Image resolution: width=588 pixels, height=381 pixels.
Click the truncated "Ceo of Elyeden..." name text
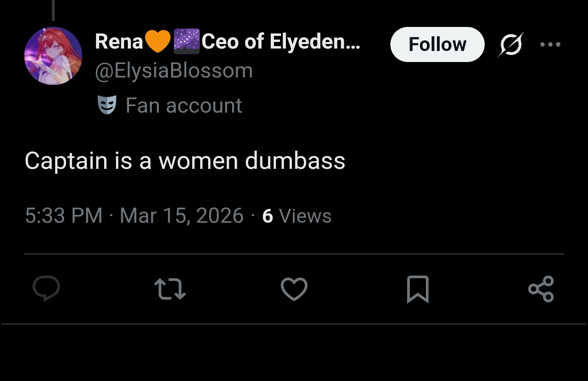[281, 42]
